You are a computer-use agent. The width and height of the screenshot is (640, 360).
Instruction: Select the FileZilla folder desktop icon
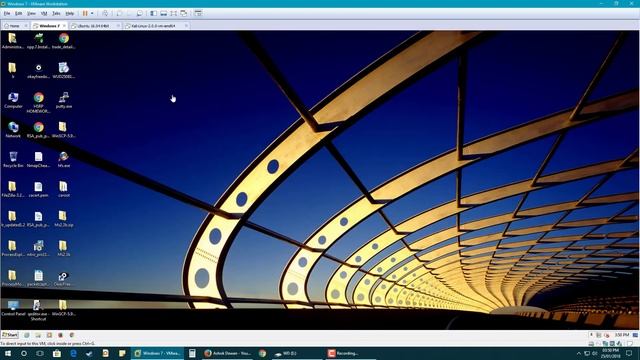[x=13, y=189]
